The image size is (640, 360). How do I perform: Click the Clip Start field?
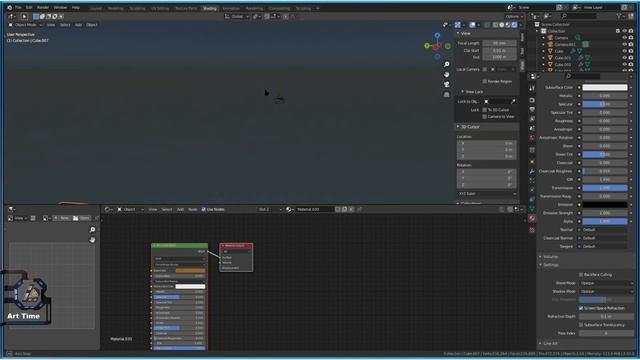499,51
